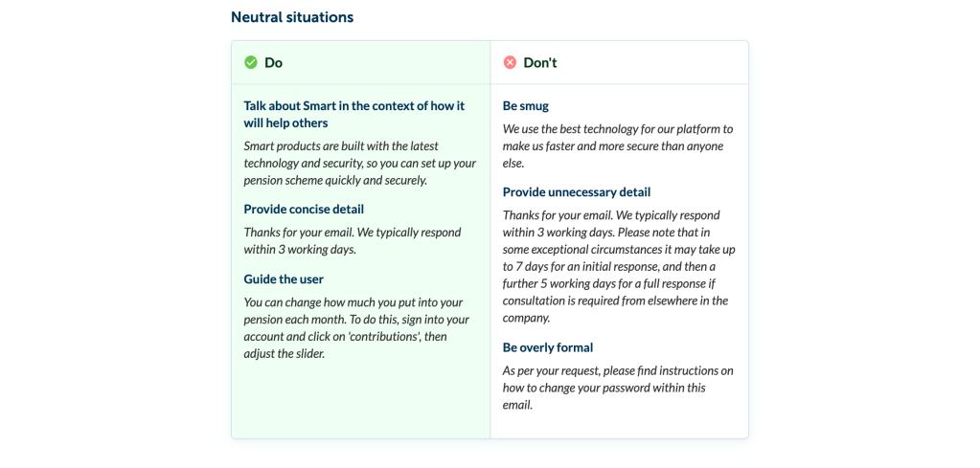Select the 'Don't' column header label
This screenshot has width=980, height=468.
539,62
